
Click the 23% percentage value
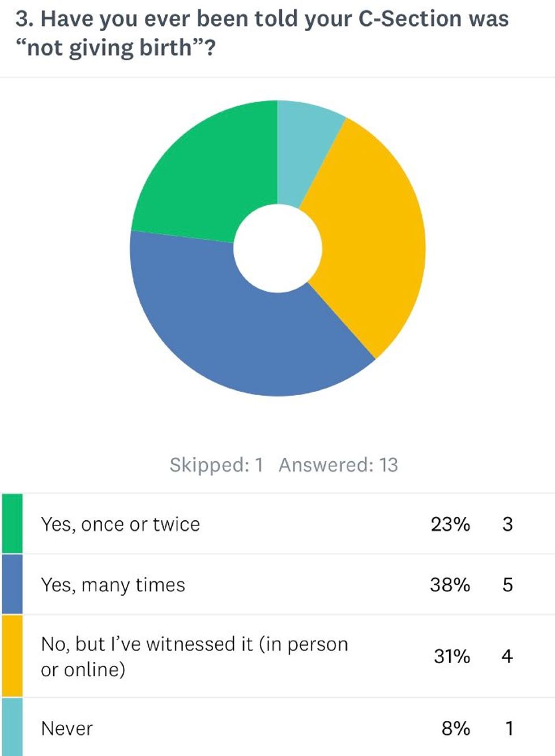click(x=450, y=524)
